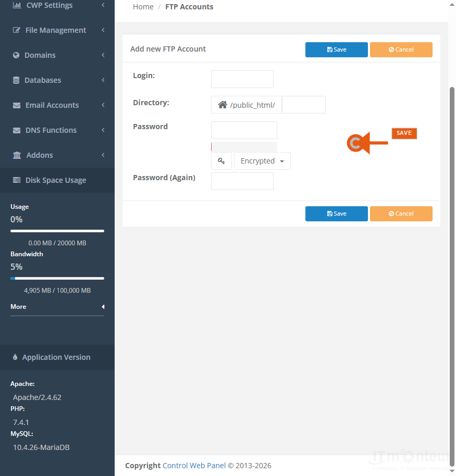
Task: Open DNS Functions menu item
Action: click(57, 130)
